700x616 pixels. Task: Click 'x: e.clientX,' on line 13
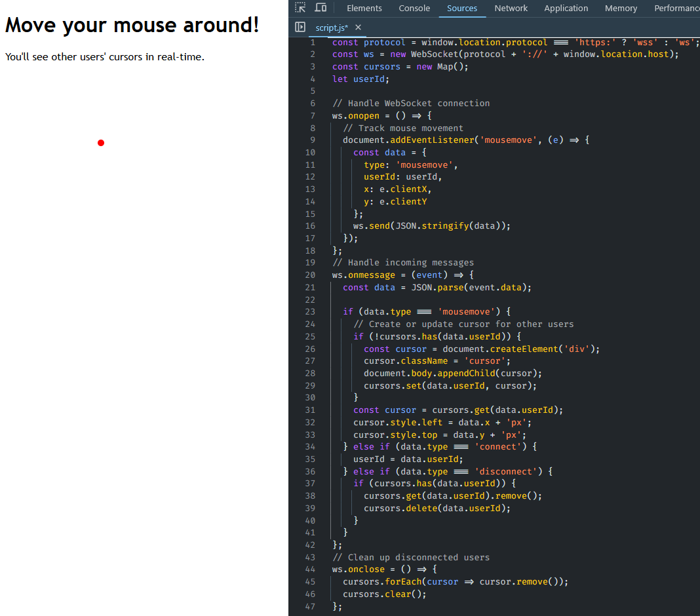click(397, 189)
